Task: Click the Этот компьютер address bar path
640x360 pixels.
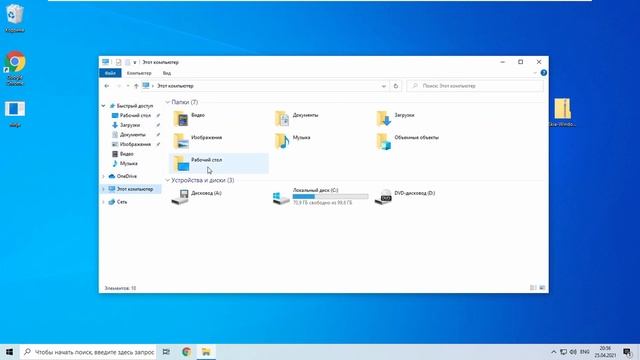Action: point(175,86)
